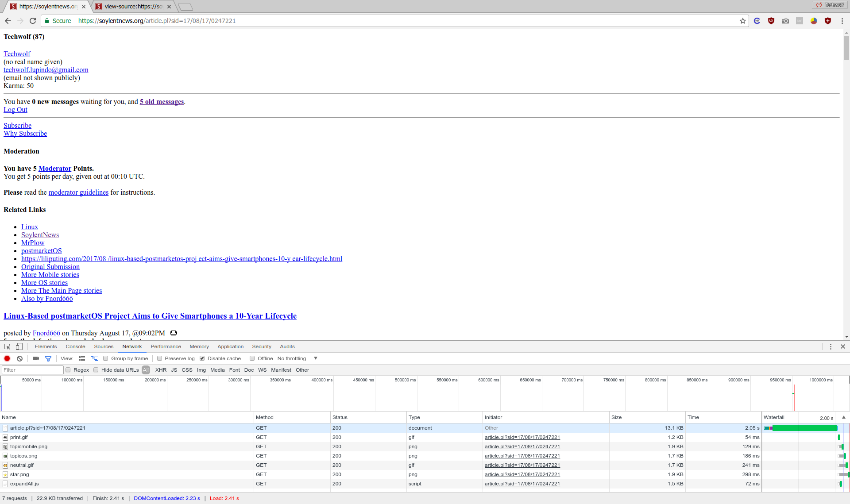Uncheck the Disable cache checkbox
850x504 pixels.
click(202, 358)
